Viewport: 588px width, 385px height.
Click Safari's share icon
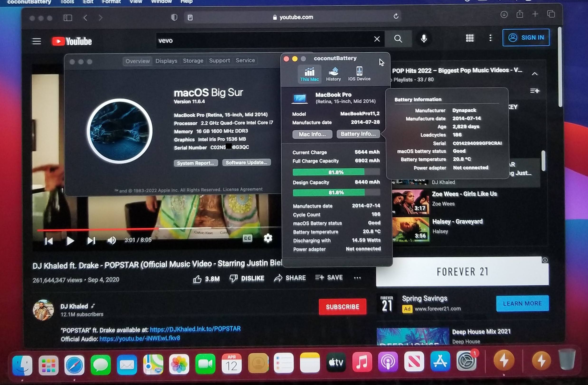pos(520,14)
